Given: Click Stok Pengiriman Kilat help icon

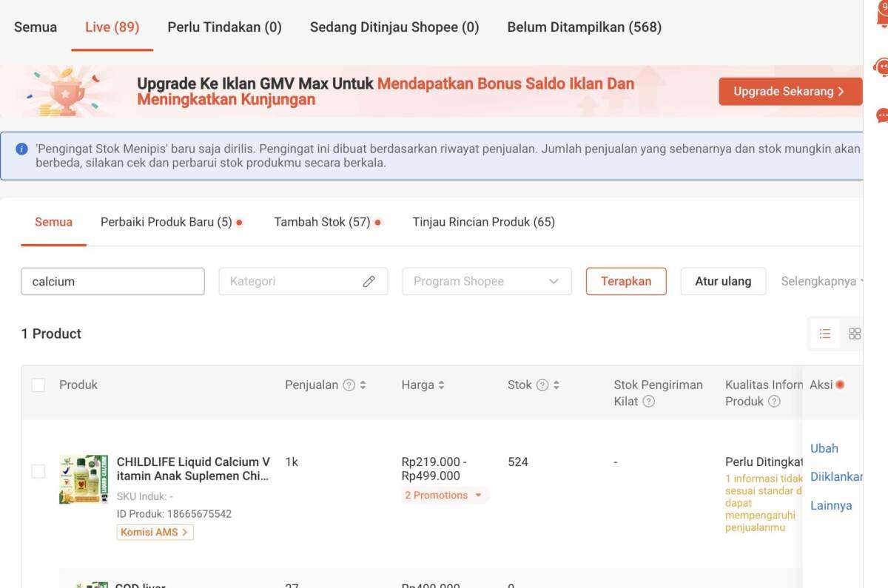Looking at the screenshot, I should [x=648, y=401].
